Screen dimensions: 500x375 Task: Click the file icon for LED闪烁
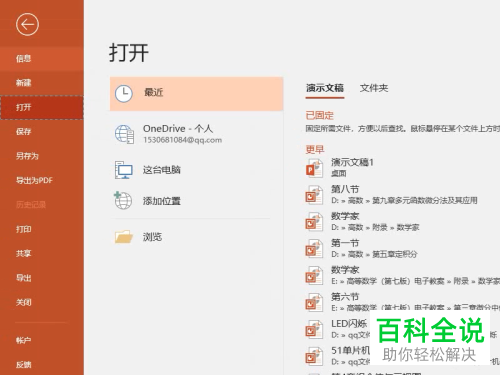coord(314,329)
